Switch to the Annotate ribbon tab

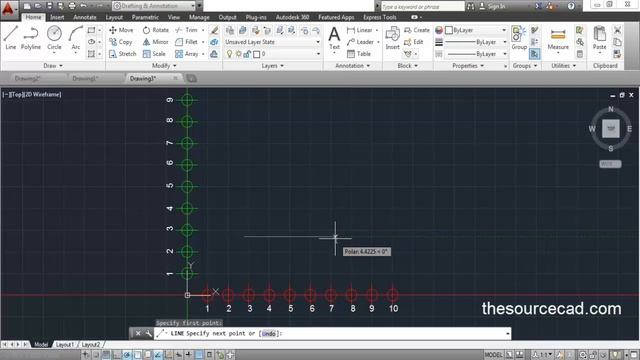(85, 17)
